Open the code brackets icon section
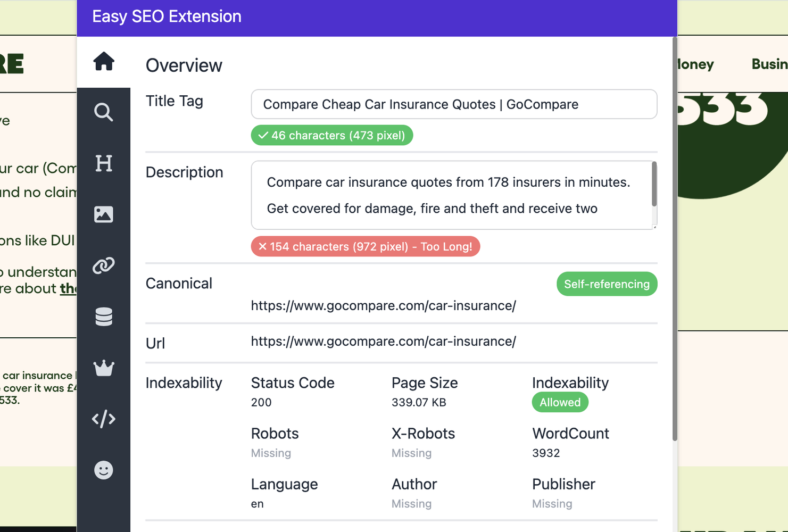Viewport: 788px width, 532px height. tap(104, 419)
